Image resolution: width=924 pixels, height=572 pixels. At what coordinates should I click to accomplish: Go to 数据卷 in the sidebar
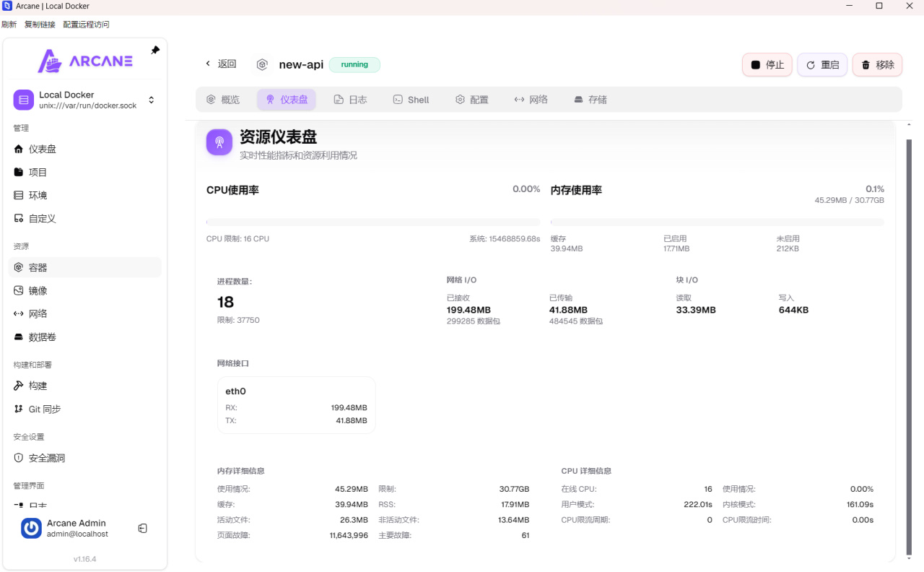coord(85,337)
